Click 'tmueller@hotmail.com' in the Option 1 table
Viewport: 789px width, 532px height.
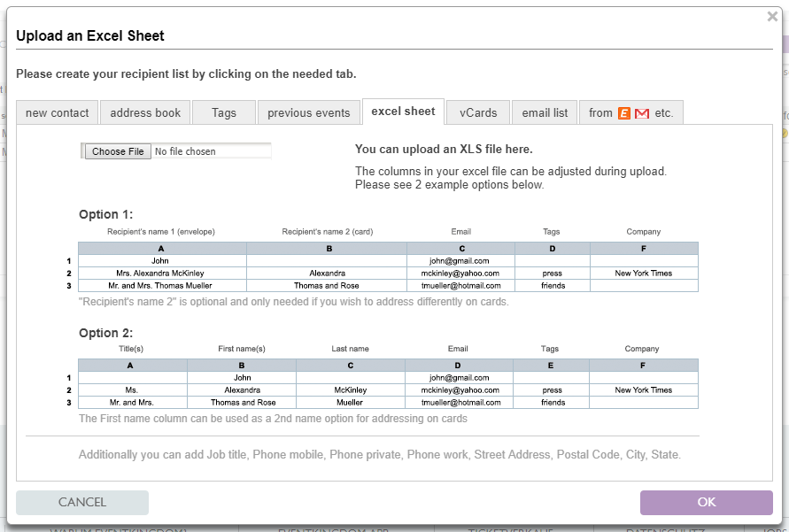(x=460, y=286)
